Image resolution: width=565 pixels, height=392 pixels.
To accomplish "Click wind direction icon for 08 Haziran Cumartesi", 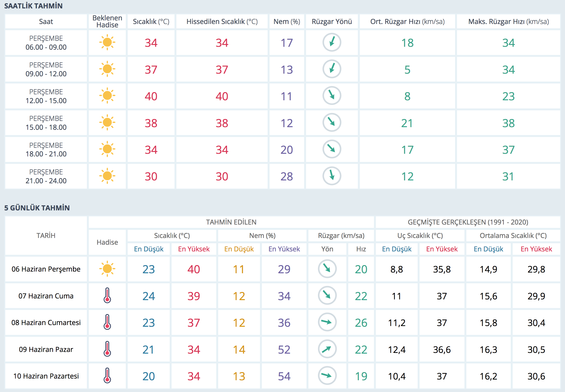I will coord(327,322).
